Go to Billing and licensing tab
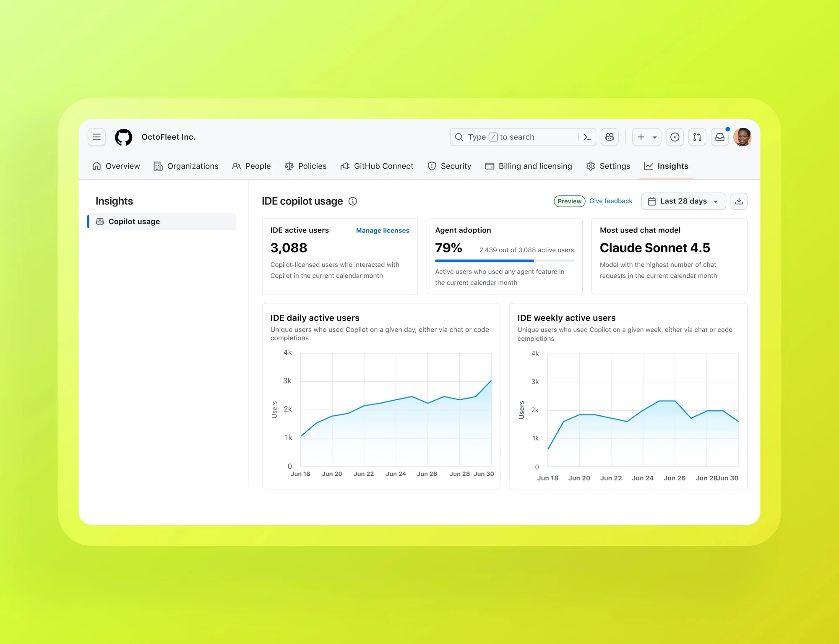Viewport: 839px width, 644px height. (x=529, y=166)
